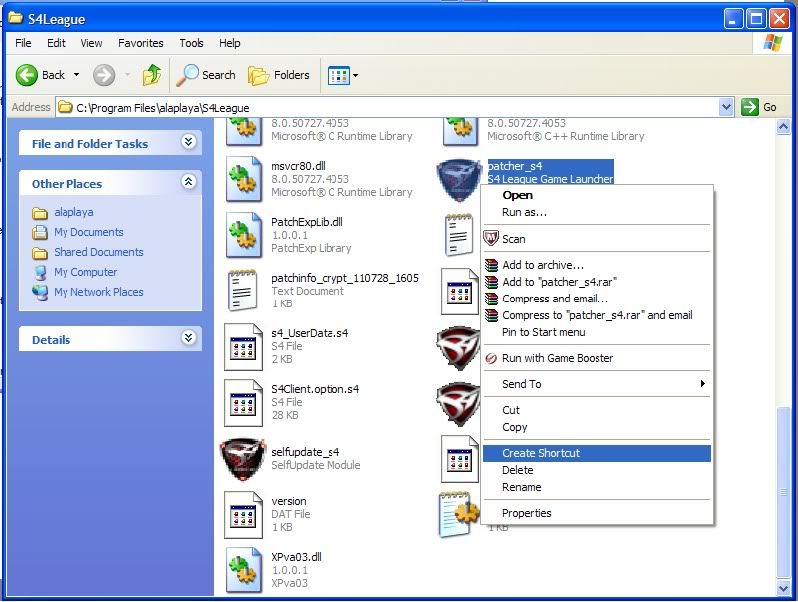Open the Edit menu
Viewport: 798px width, 602px height.
56,43
